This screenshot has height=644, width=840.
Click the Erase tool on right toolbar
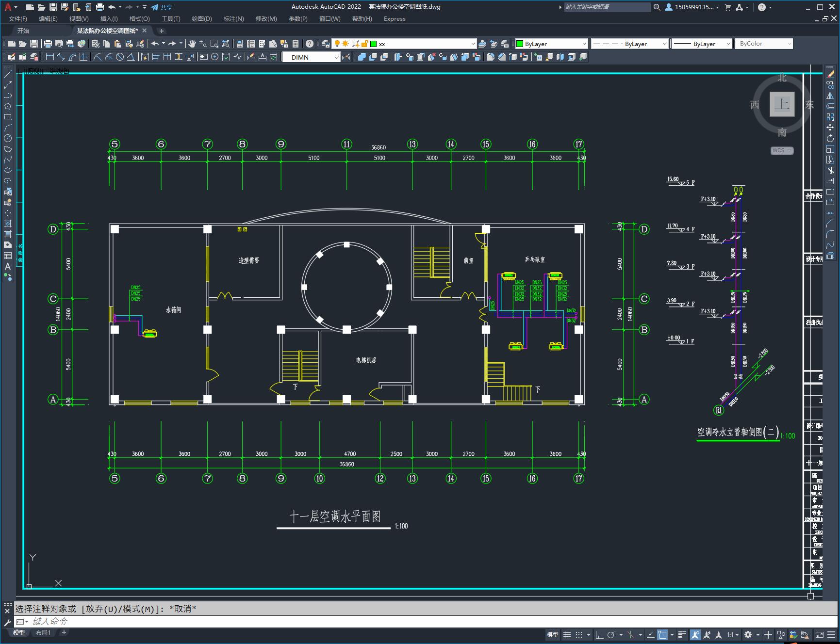pos(830,74)
